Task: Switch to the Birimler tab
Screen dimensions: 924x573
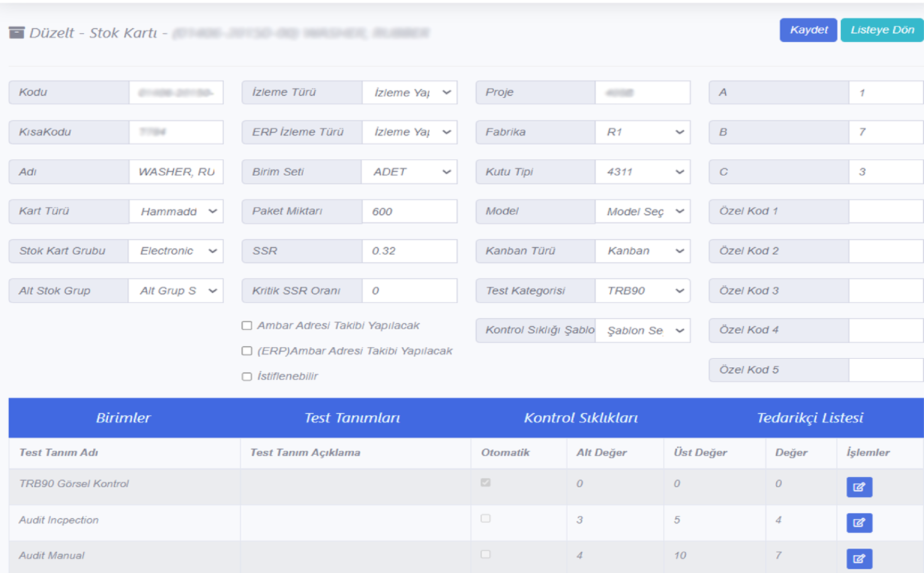Action: [123, 417]
